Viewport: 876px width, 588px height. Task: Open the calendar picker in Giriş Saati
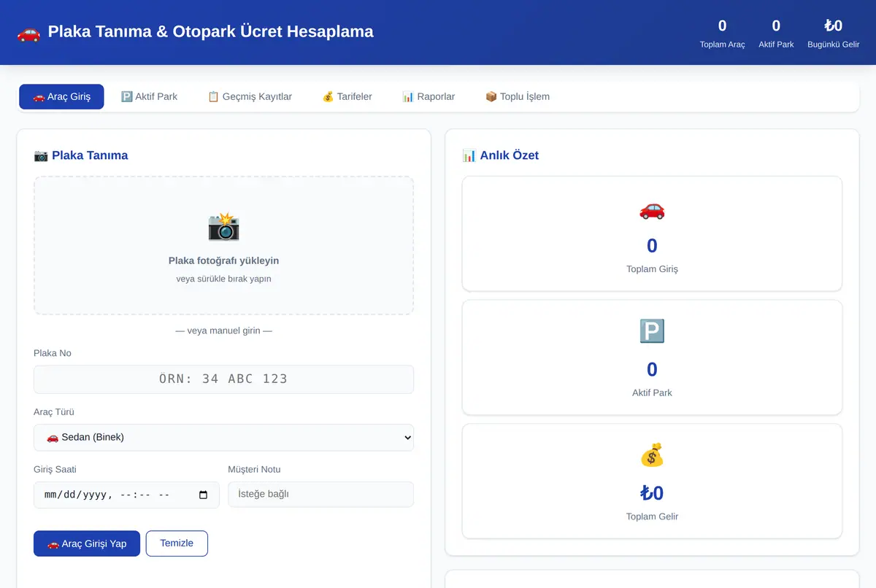point(203,495)
